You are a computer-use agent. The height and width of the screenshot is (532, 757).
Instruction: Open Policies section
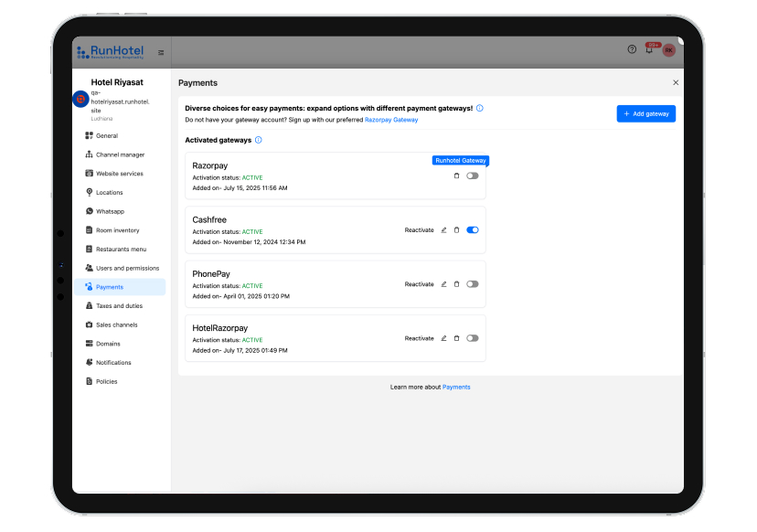pos(120,381)
